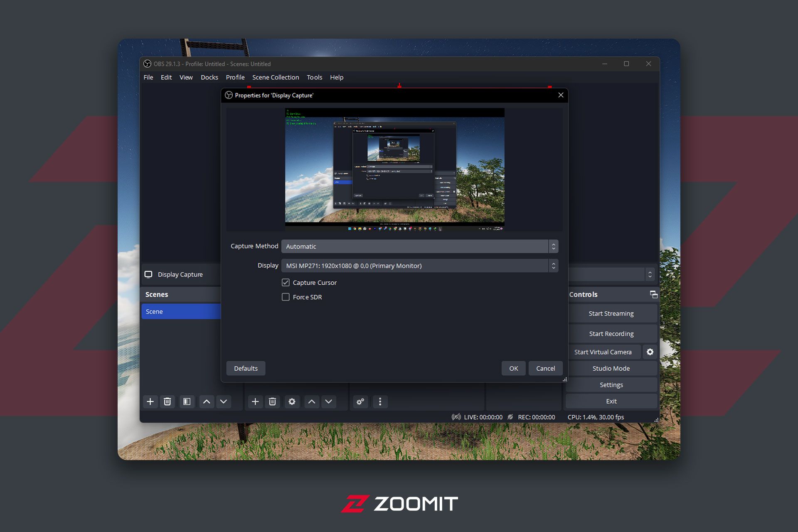
Task: Click Start Recording in Controls
Action: (x=611, y=334)
